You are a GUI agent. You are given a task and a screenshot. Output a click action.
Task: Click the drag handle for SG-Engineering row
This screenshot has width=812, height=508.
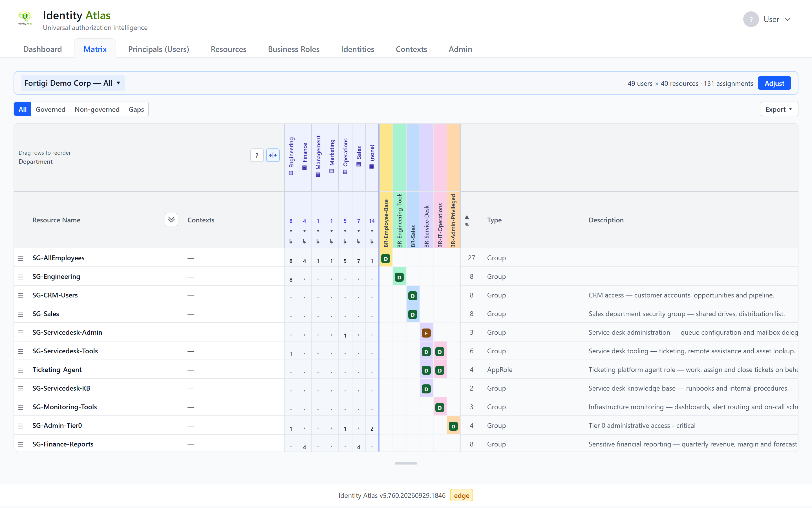click(x=21, y=277)
